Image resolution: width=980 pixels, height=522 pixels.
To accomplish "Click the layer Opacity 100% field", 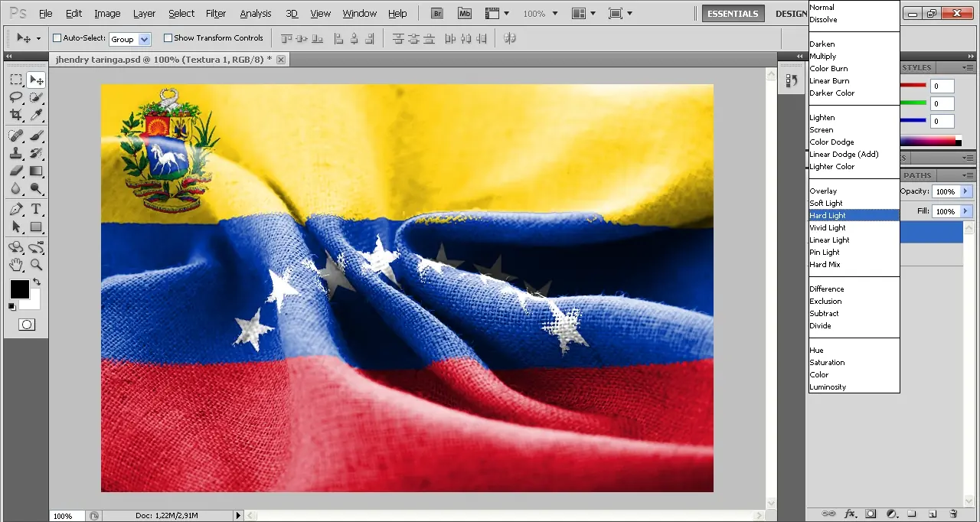I will (x=946, y=191).
